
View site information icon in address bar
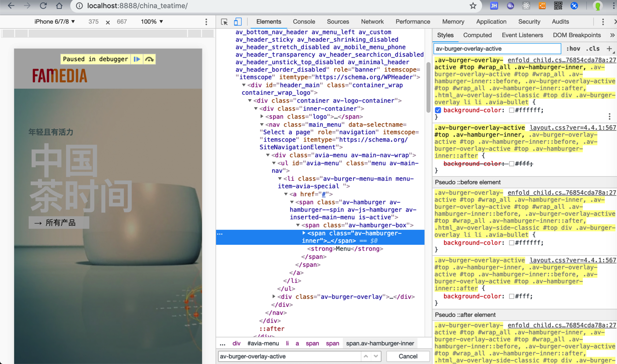pyautogui.click(x=79, y=6)
